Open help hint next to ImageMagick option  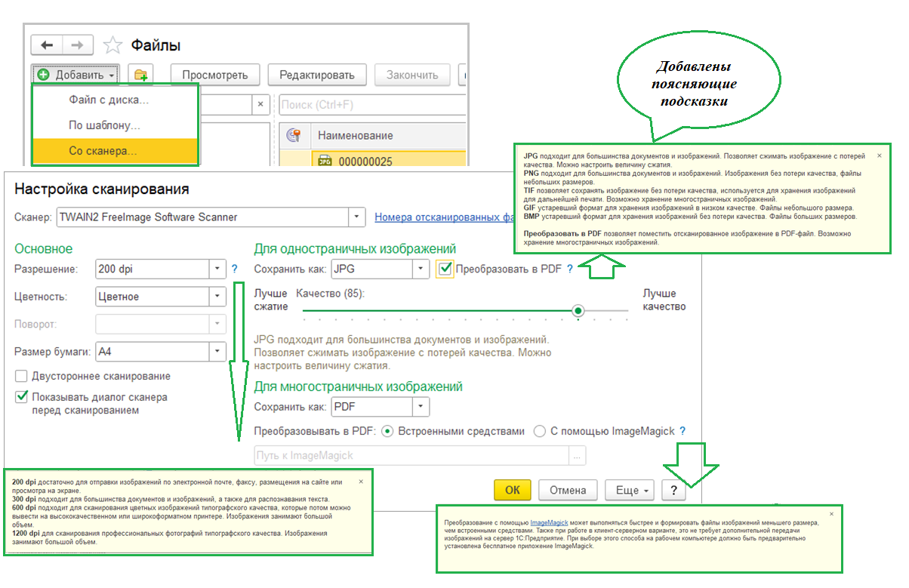pyautogui.click(x=683, y=431)
